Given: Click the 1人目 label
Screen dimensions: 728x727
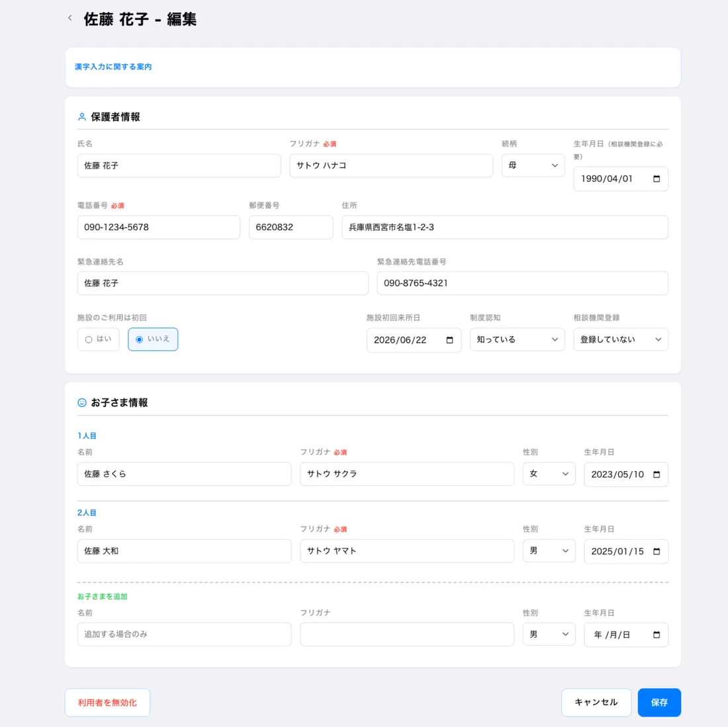Looking at the screenshot, I should coord(87,436).
